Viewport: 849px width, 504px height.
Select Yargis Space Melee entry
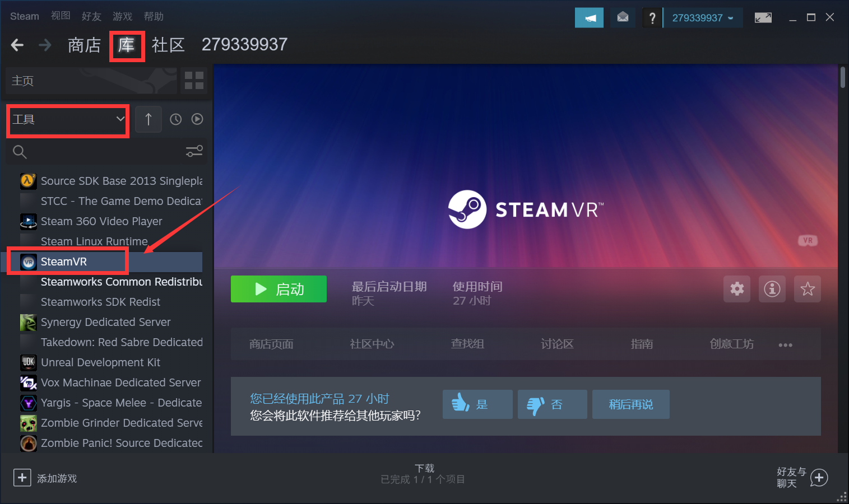tap(111, 403)
